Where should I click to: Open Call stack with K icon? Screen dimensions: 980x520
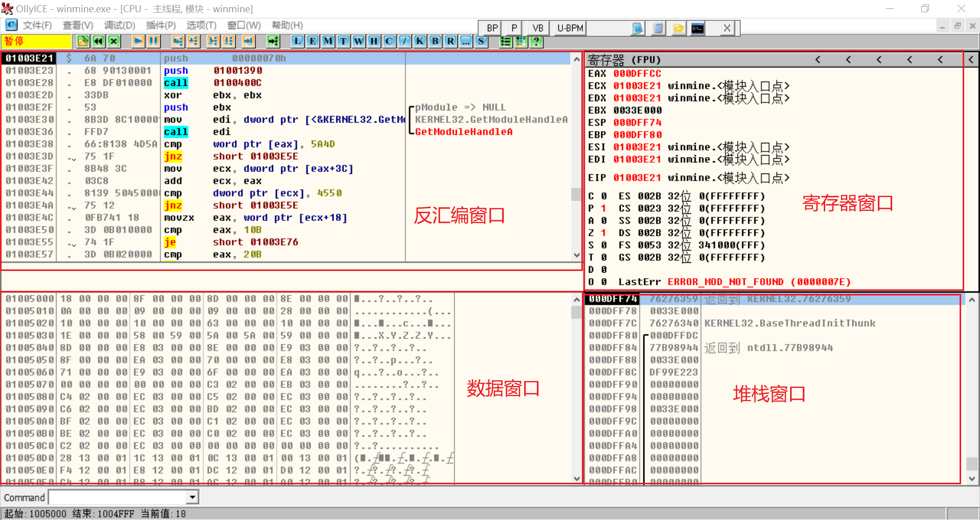coord(420,41)
